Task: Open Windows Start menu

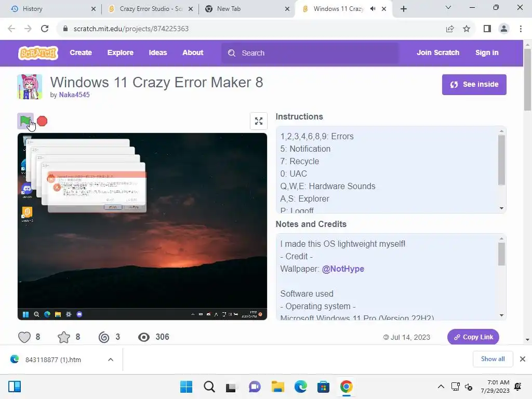Action: [x=186, y=387]
